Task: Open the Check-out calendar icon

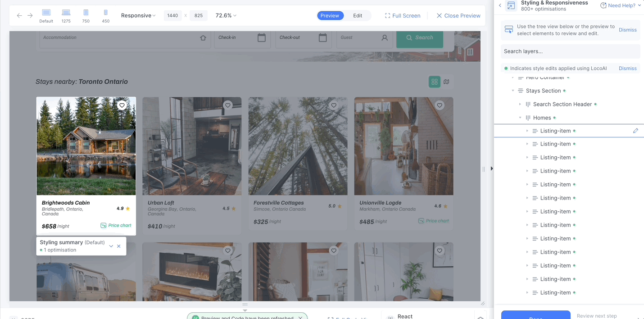Action: coord(322,38)
